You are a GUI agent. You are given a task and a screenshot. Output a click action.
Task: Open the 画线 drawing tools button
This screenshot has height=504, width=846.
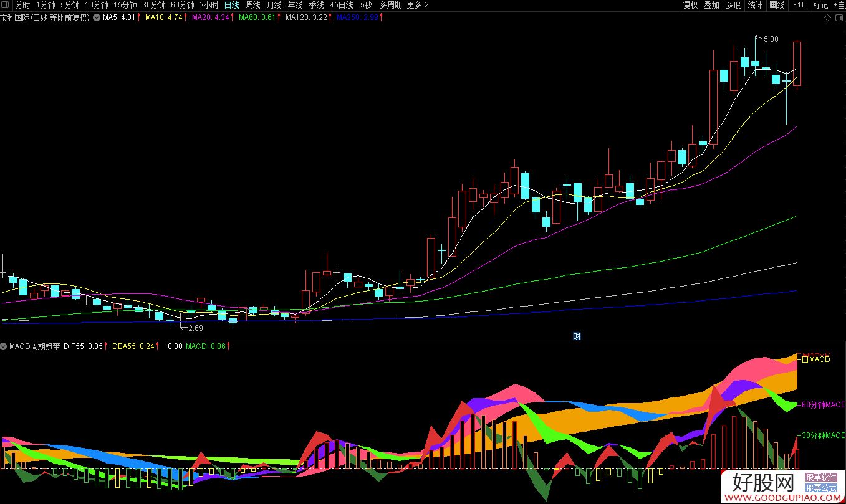777,5
